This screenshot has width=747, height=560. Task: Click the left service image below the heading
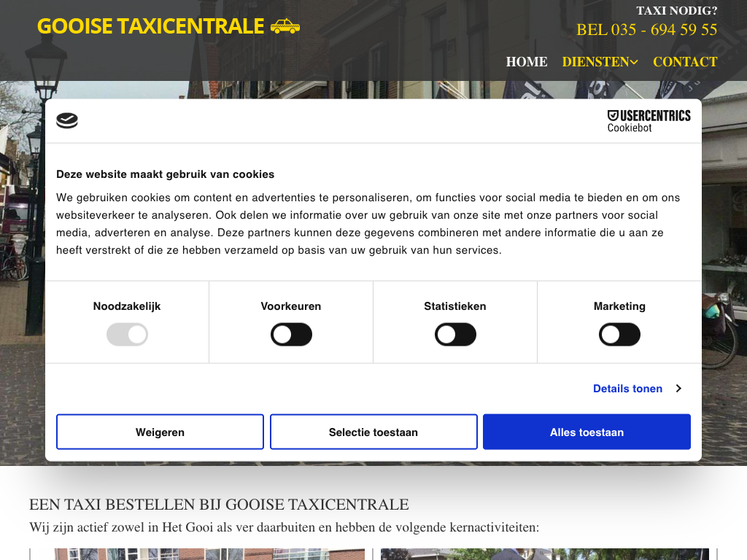pyautogui.click(x=209, y=554)
